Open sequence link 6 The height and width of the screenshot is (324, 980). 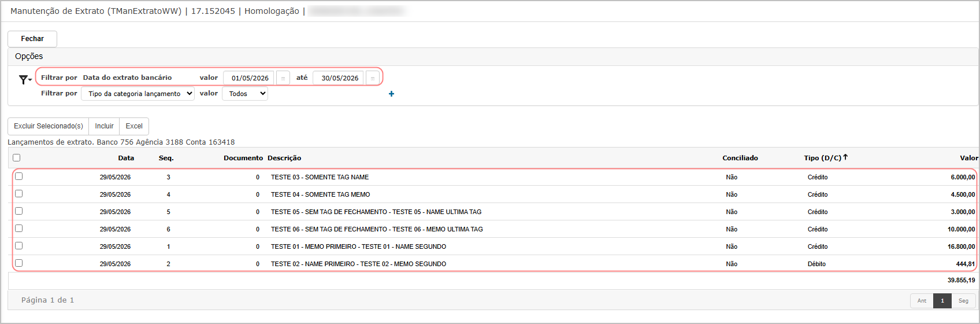168,229
